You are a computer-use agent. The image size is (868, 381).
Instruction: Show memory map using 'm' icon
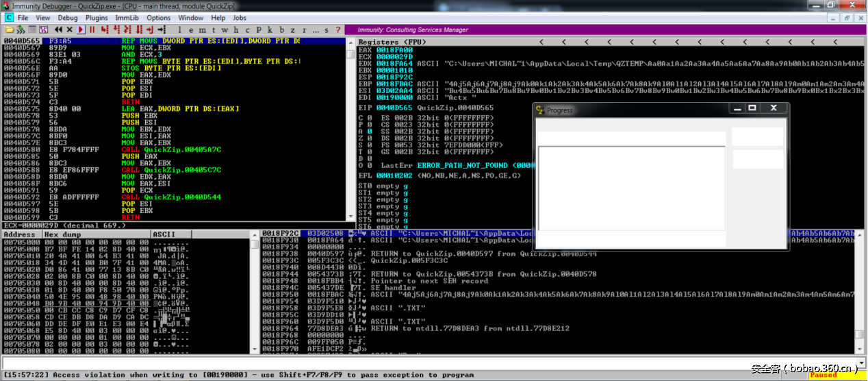(202, 30)
